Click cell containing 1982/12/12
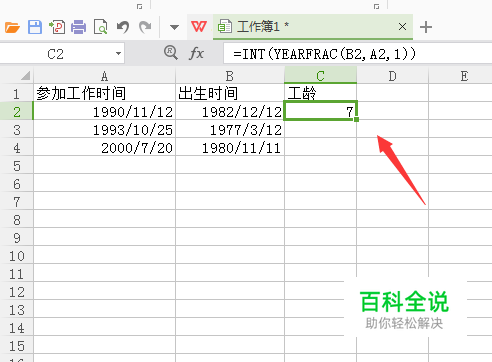The image size is (492, 362). pyautogui.click(x=230, y=111)
